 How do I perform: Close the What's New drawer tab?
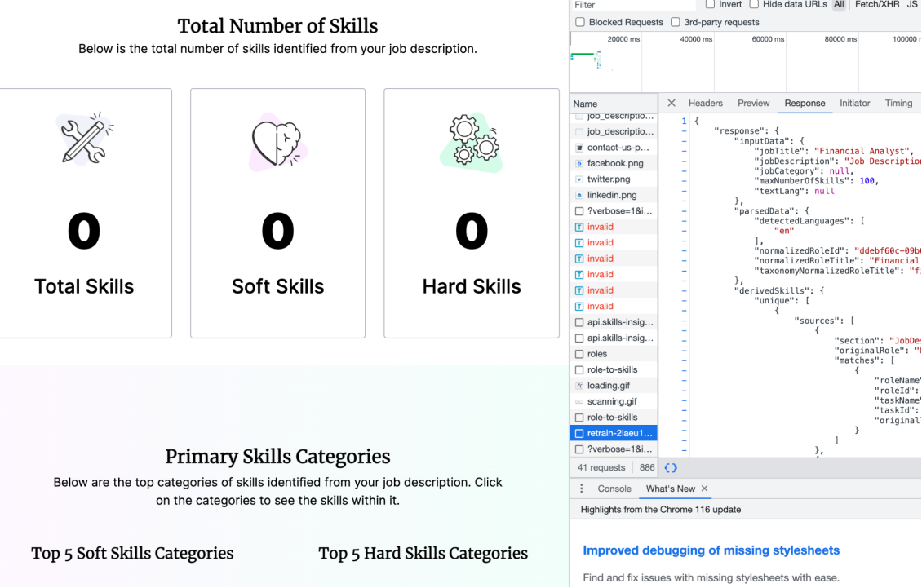click(705, 489)
